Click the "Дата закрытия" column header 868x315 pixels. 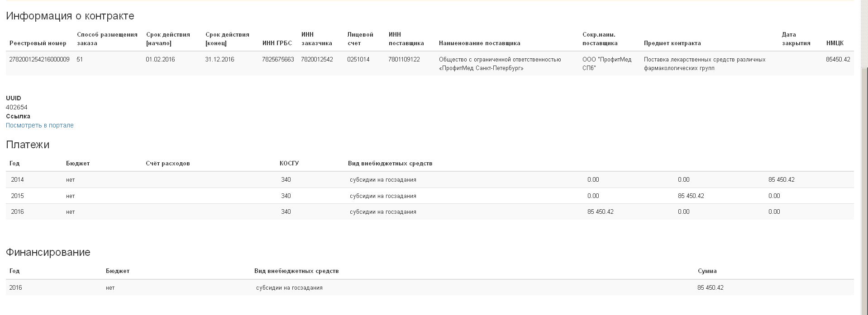click(796, 39)
